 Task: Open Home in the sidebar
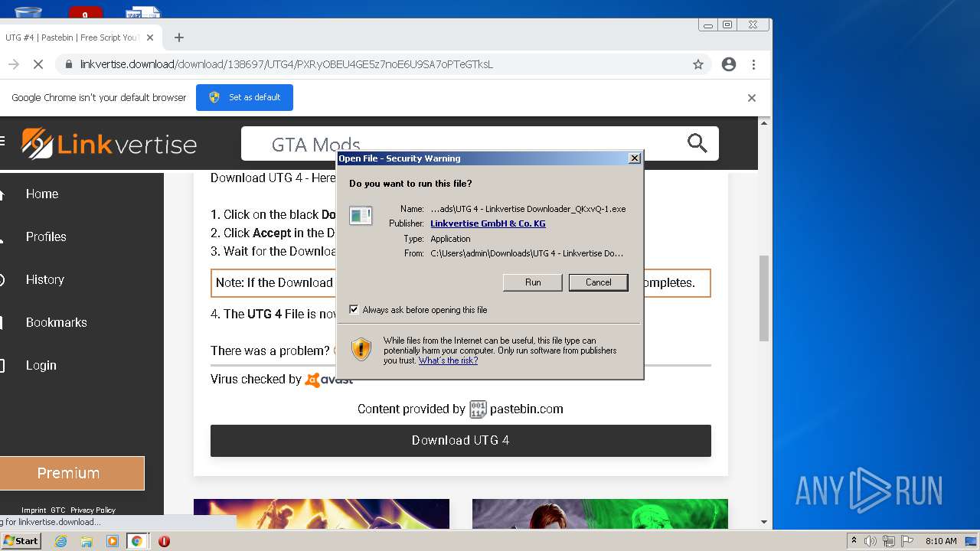(x=42, y=194)
